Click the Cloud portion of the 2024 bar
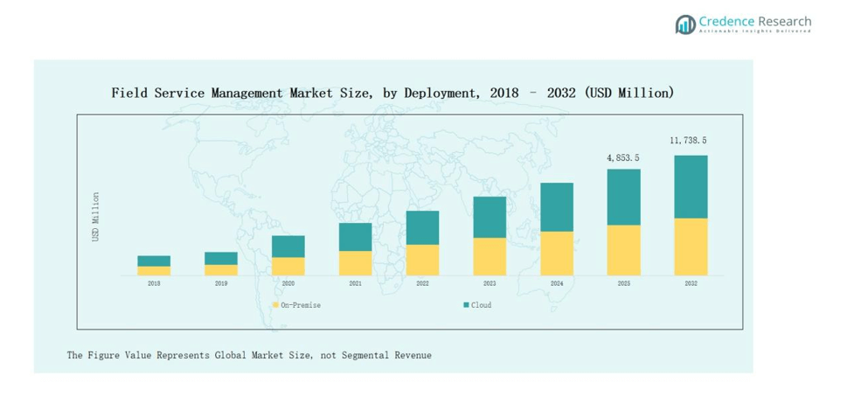Screen dimensions: 868x417 (x=557, y=207)
